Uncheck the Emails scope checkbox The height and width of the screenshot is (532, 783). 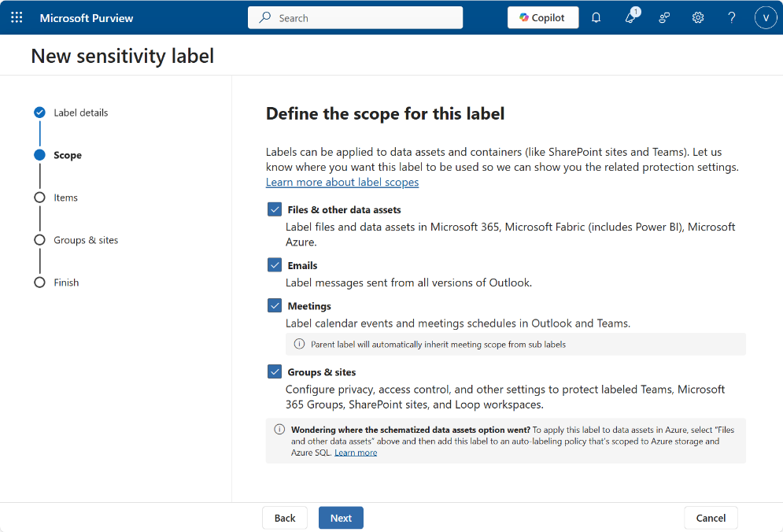pos(275,265)
